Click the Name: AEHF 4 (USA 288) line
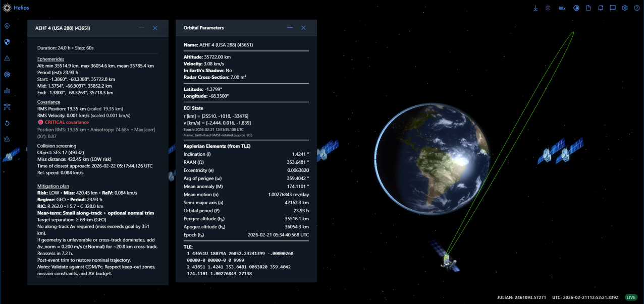The image size is (644, 304). coord(218,45)
